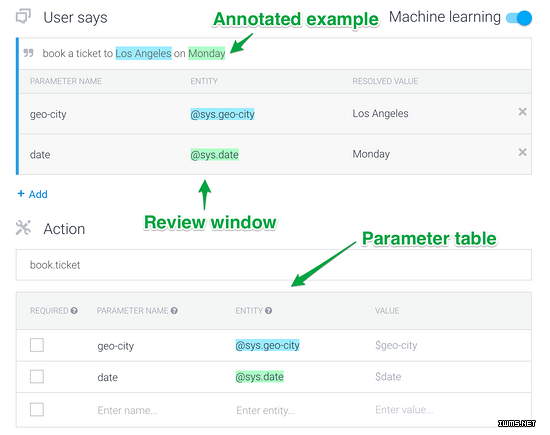Remove the date parameter row with X

pyautogui.click(x=522, y=152)
